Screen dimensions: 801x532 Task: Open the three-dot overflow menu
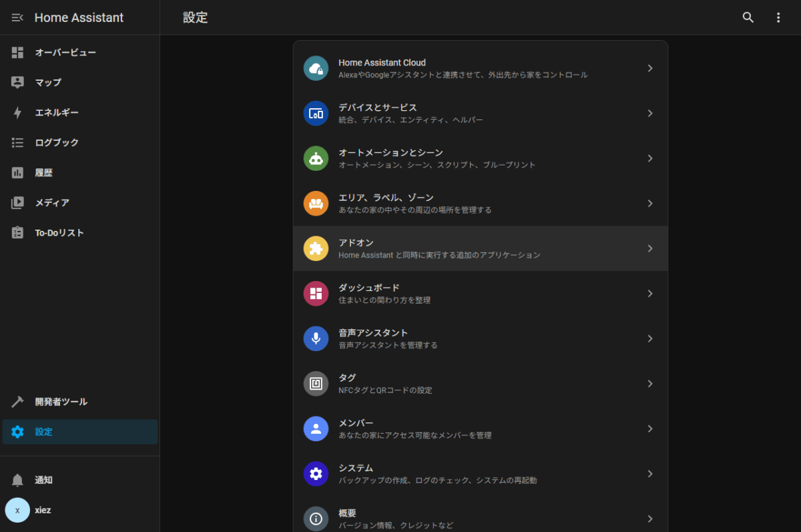tap(778, 17)
